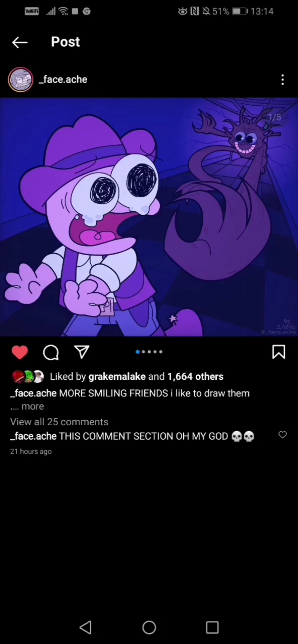298x644 pixels.
Task: Open recent apps with the square button
Action: 212,627
